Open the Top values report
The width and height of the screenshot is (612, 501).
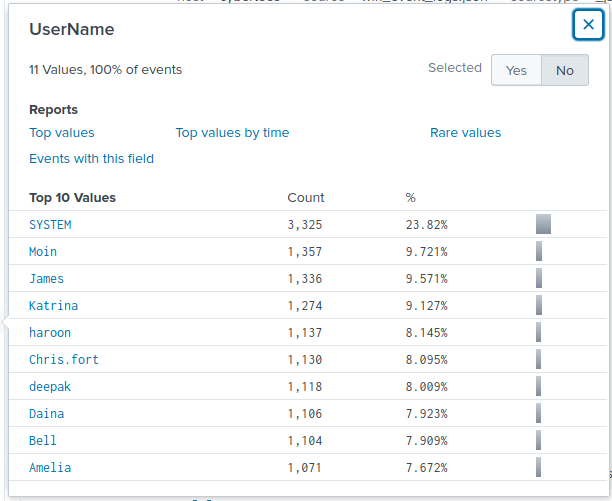(62, 133)
